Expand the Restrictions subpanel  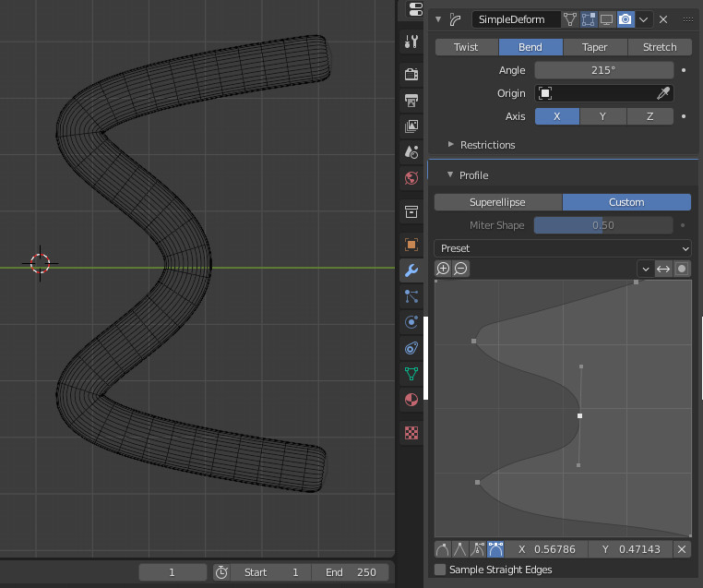click(x=450, y=144)
